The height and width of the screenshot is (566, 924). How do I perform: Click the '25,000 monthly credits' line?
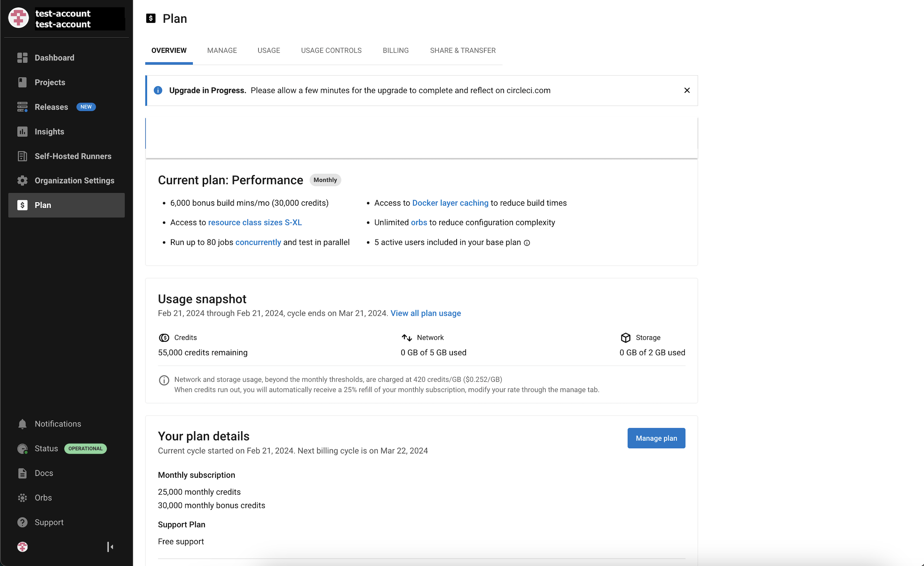199,492
